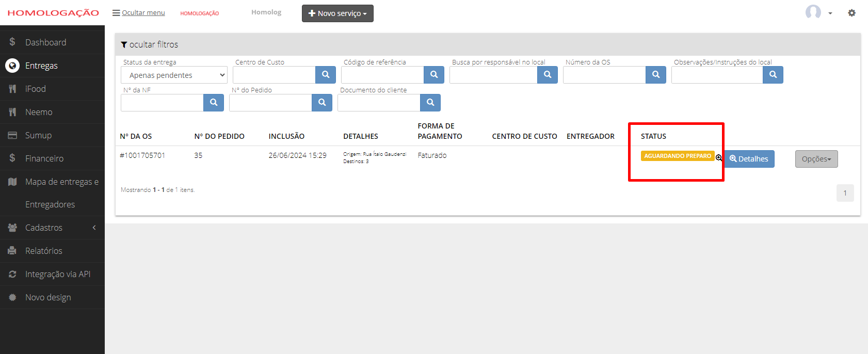
Task: Click the iFood fork-knife icon
Action: 12,89
